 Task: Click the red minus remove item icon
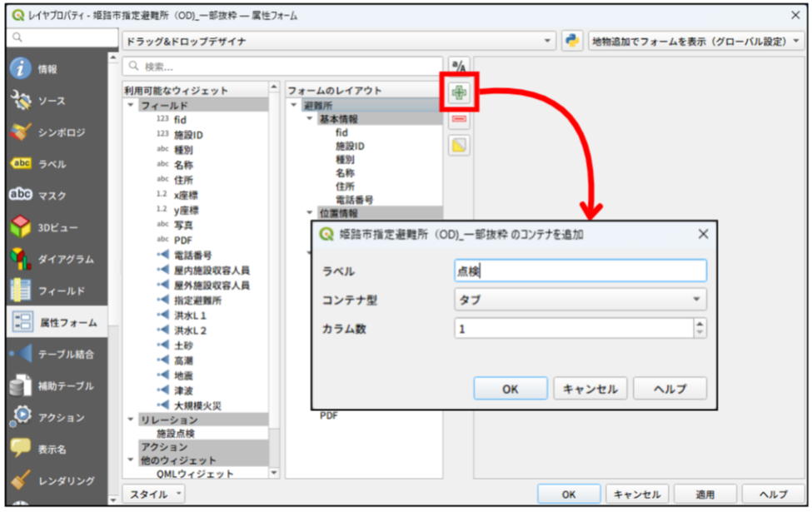pos(459,119)
